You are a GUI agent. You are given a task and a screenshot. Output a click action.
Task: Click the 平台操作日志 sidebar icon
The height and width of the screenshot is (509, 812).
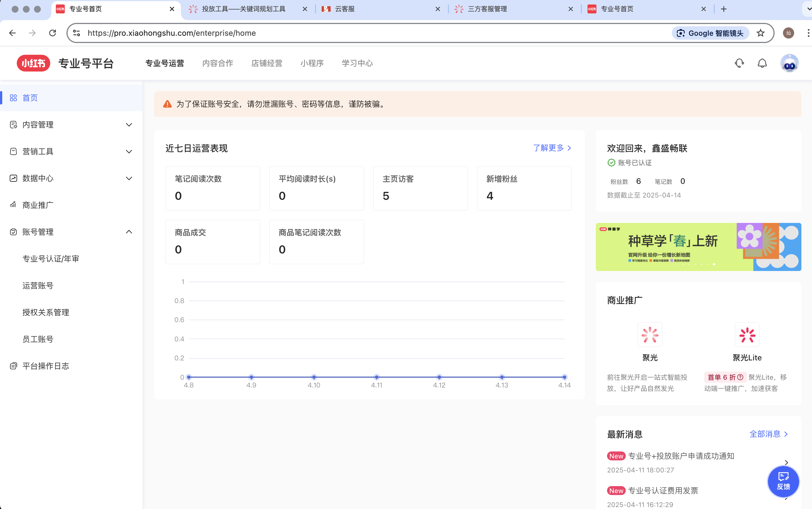click(x=13, y=366)
